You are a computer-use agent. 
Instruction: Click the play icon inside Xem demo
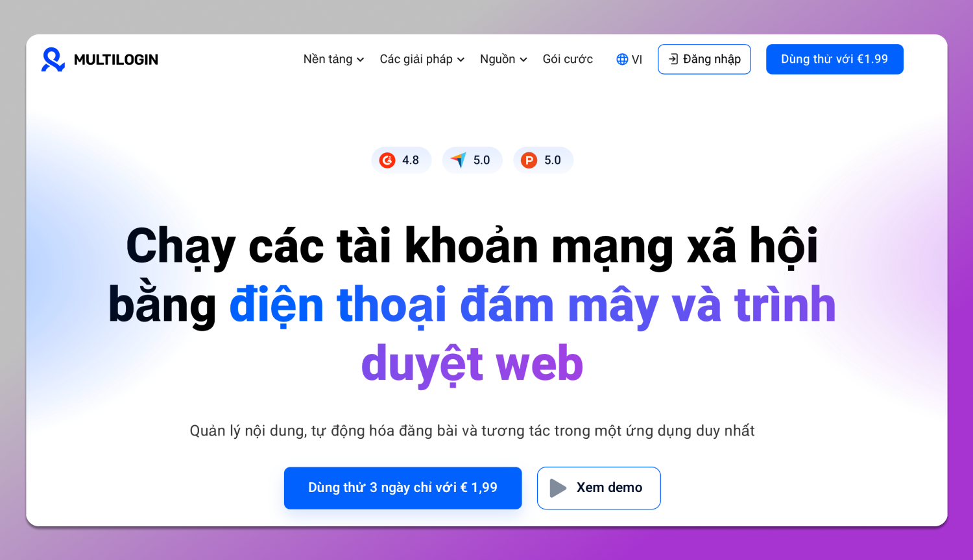coord(558,487)
